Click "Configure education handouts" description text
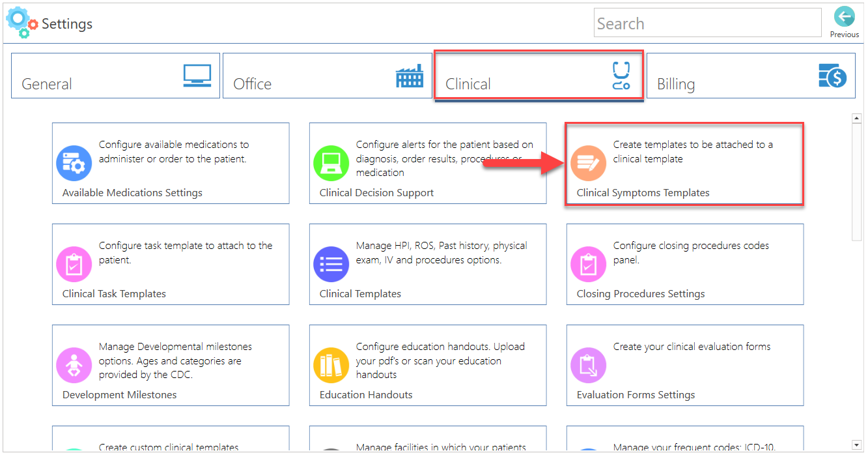The width and height of the screenshot is (868, 453). [440, 360]
